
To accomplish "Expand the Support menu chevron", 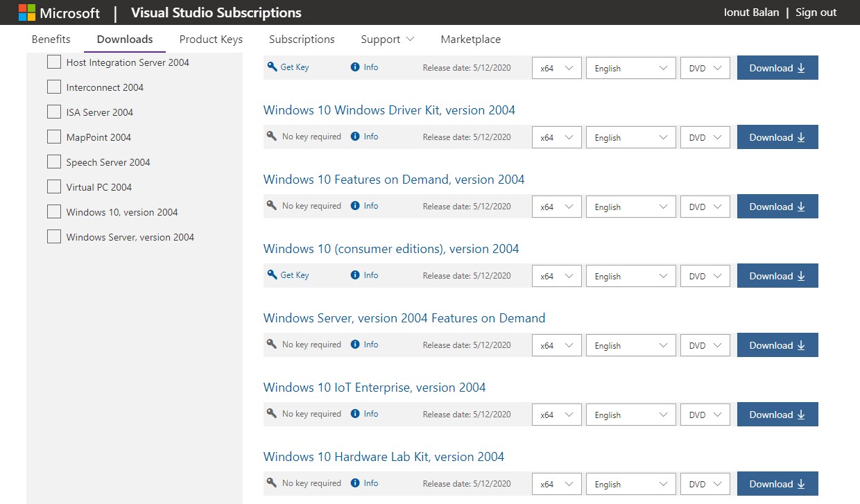I will (409, 40).
